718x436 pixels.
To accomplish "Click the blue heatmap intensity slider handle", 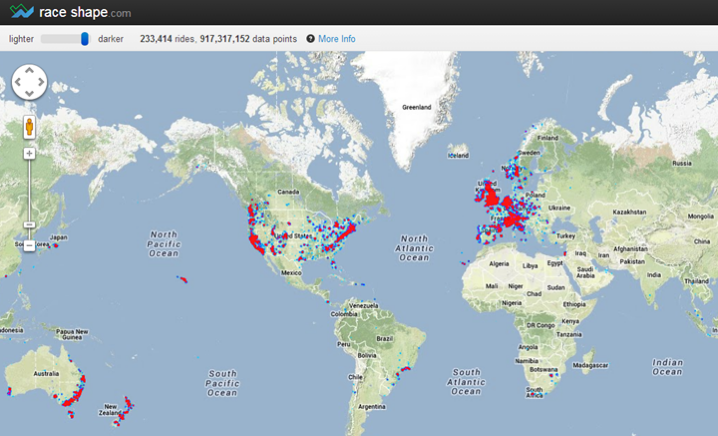I will pos(85,39).
